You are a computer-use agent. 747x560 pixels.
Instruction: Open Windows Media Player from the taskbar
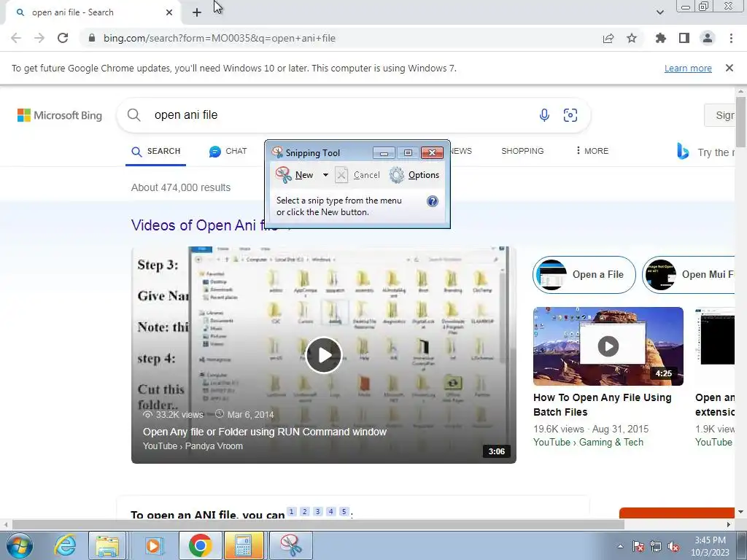pos(153,545)
